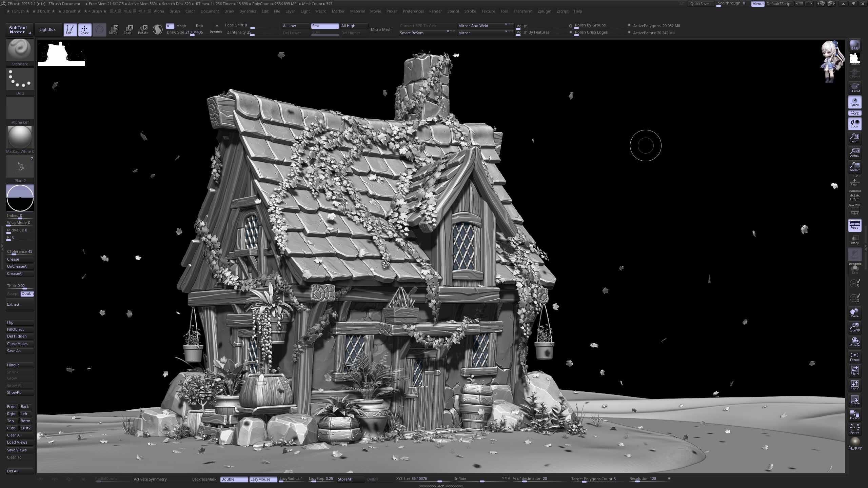This screenshot has width=868, height=488.
Task: Open the Zplugin menu
Action: click(544, 11)
